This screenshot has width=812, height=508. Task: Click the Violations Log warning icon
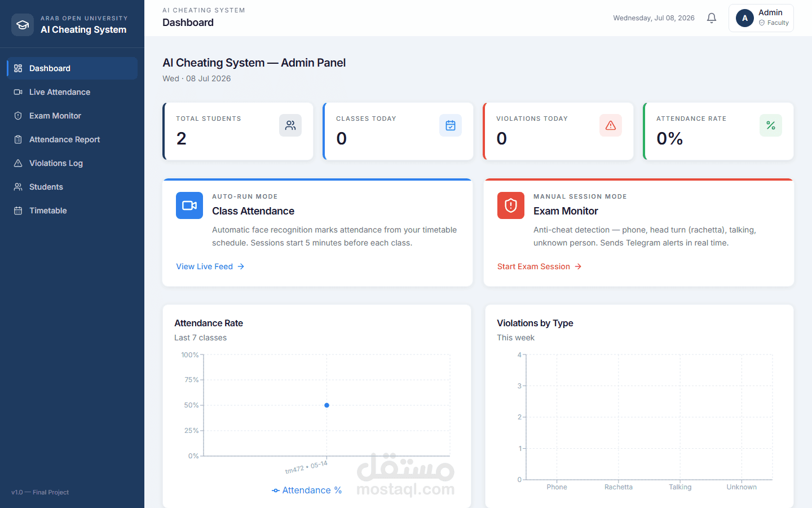18,163
